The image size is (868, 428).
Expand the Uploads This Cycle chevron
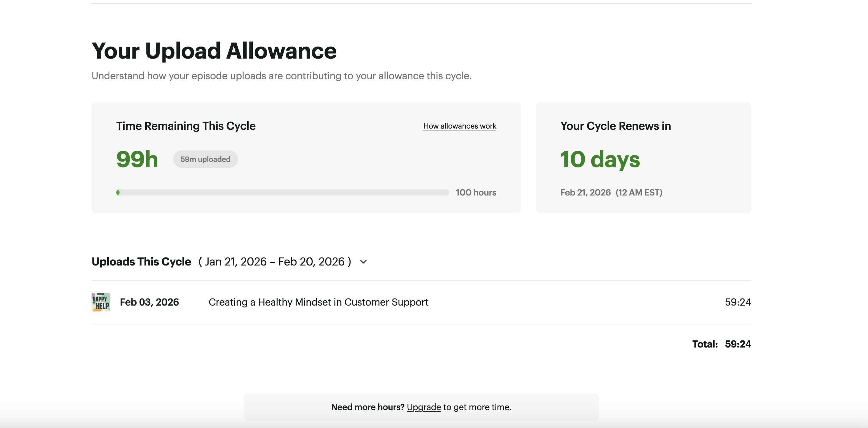point(363,261)
